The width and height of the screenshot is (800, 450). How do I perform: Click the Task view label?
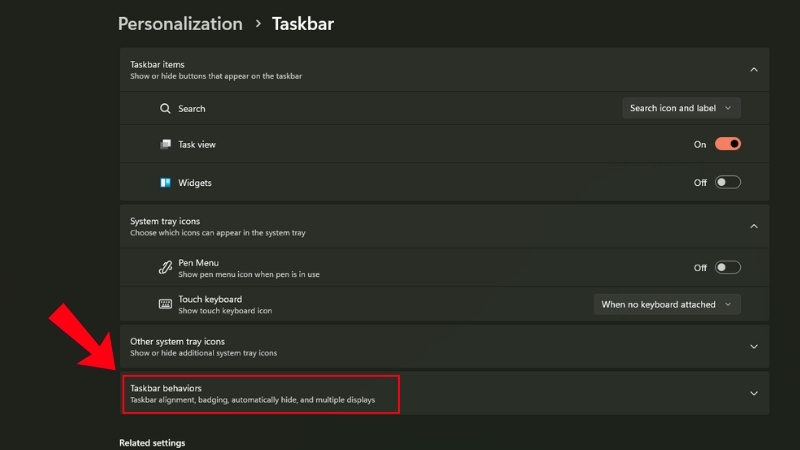click(197, 144)
